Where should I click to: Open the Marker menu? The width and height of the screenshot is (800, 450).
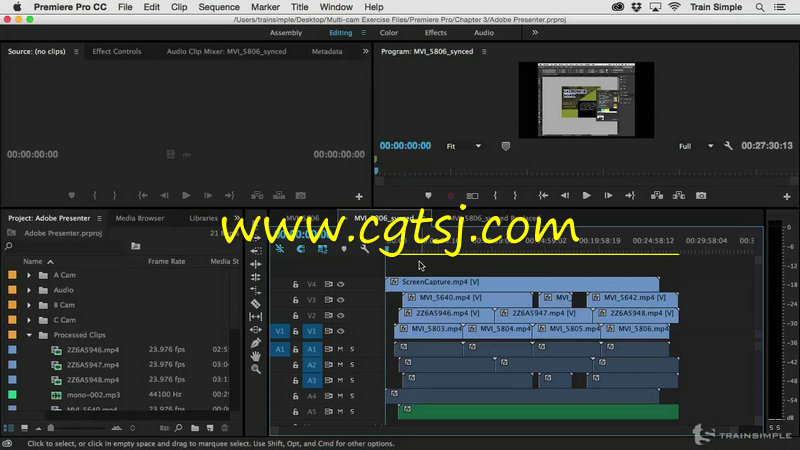[265, 7]
